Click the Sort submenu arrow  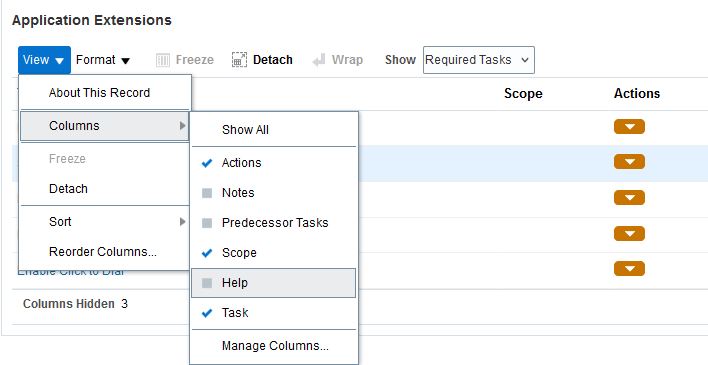(182, 222)
